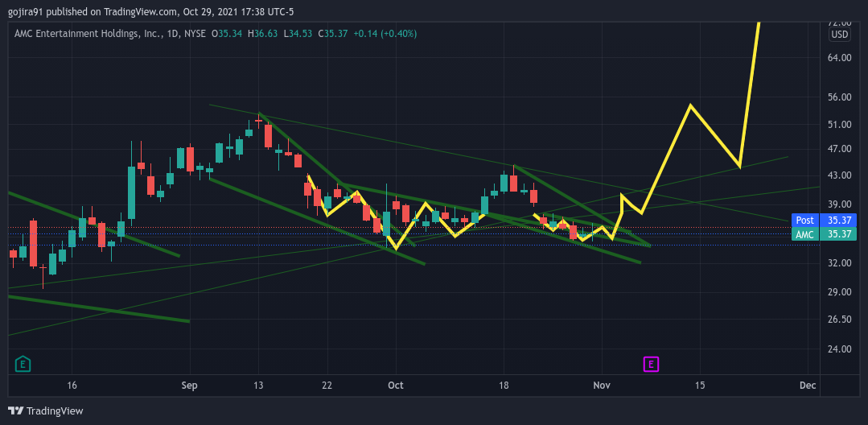This screenshot has width=868, height=425.
Task: Click the 24.00 price axis label
Action: tap(839, 349)
